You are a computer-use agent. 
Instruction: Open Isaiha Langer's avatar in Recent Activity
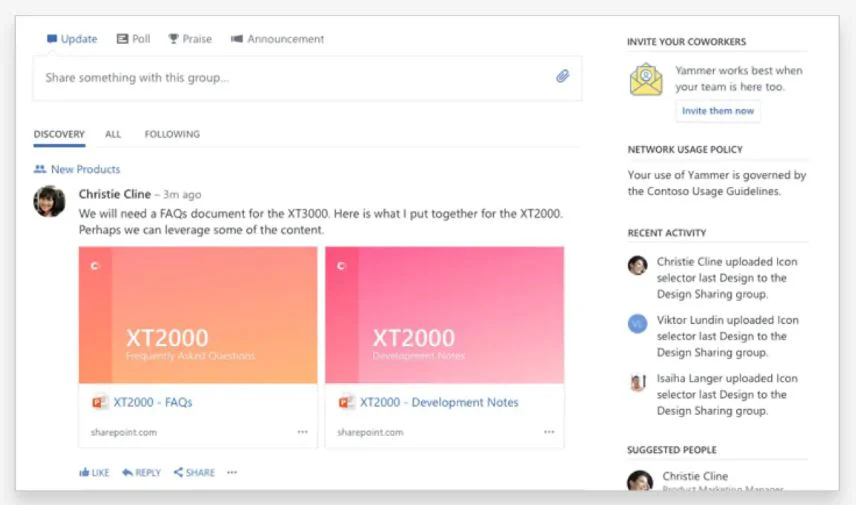coord(637,382)
